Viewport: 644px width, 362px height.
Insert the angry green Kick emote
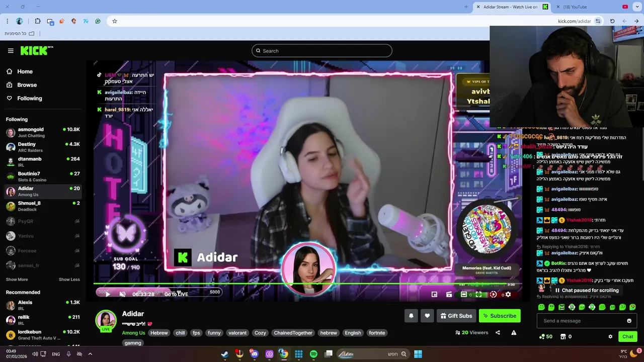point(561,307)
